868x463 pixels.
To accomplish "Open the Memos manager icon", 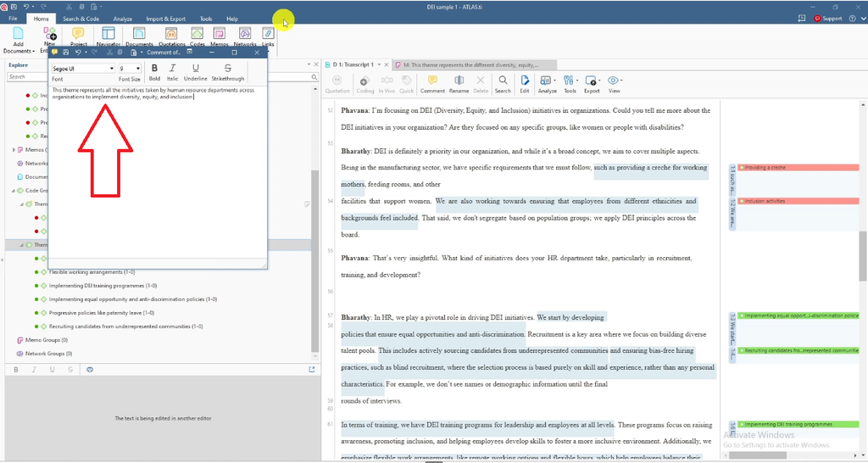I will pos(220,37).
